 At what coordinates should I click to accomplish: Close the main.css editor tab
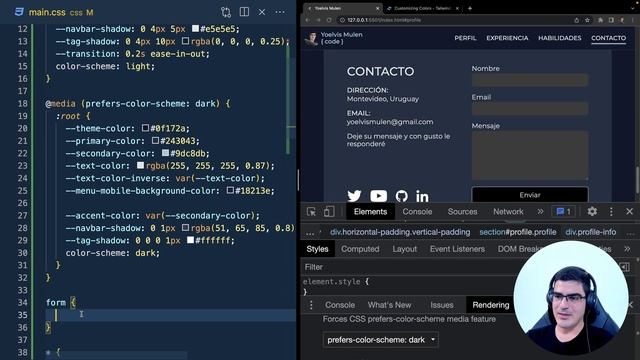tap(262, 12)
